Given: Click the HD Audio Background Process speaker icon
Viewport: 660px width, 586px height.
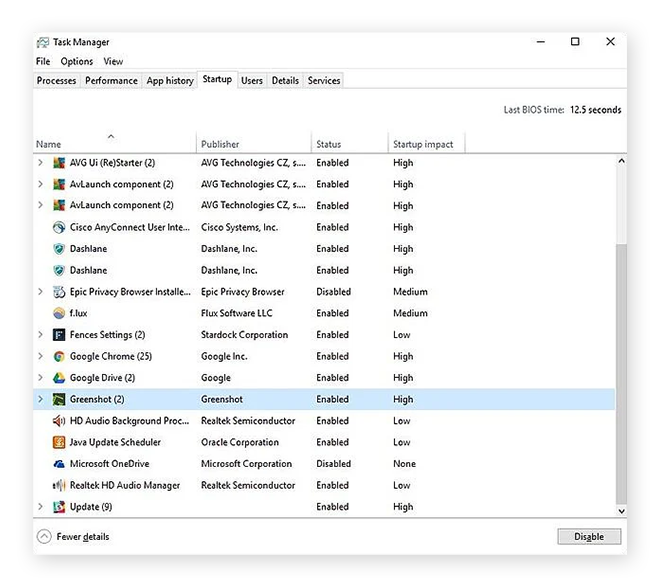Looking at the screenshot, I should click(59, 421).
